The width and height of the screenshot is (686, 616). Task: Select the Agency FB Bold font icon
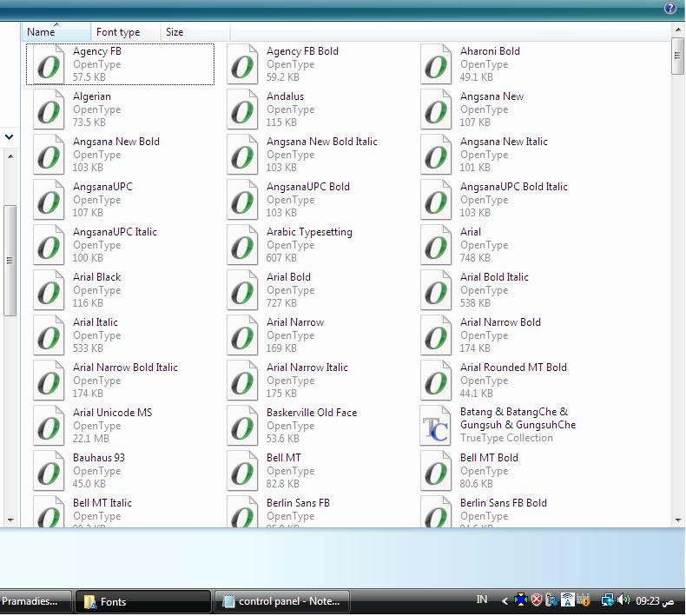click(x=242, y=64)
